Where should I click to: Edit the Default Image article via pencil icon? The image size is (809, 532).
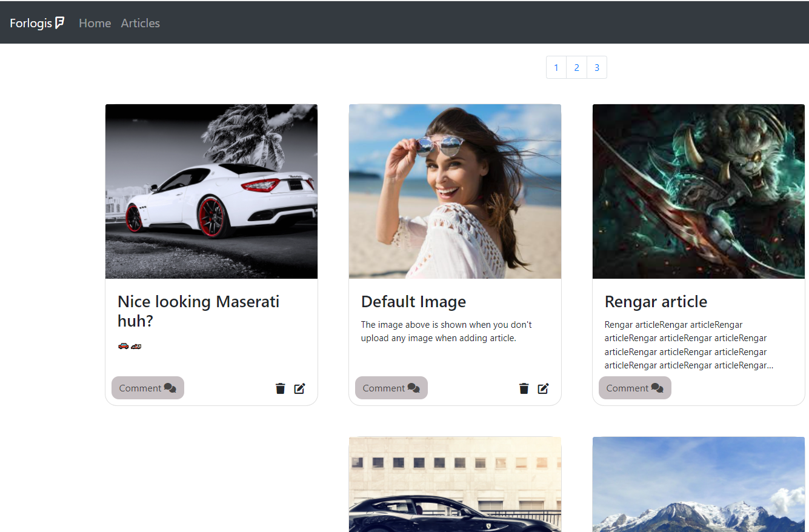point(543,388)
